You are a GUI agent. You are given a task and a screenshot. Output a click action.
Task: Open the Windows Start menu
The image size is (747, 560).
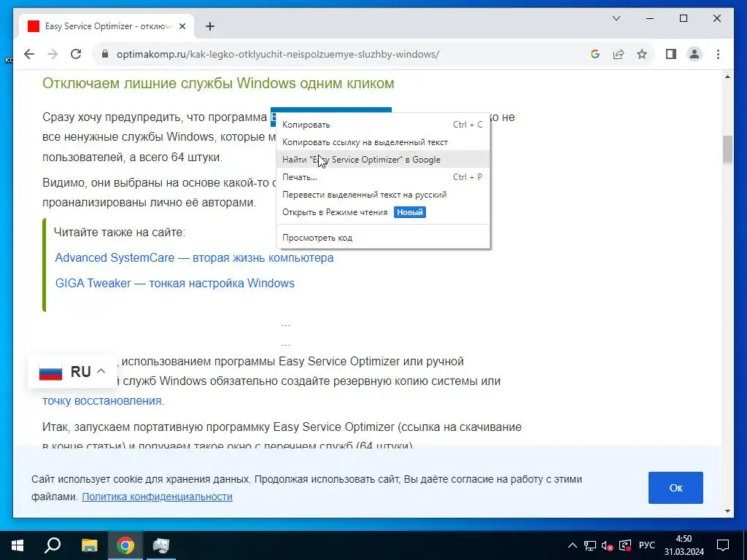click(x=18, y=545)
